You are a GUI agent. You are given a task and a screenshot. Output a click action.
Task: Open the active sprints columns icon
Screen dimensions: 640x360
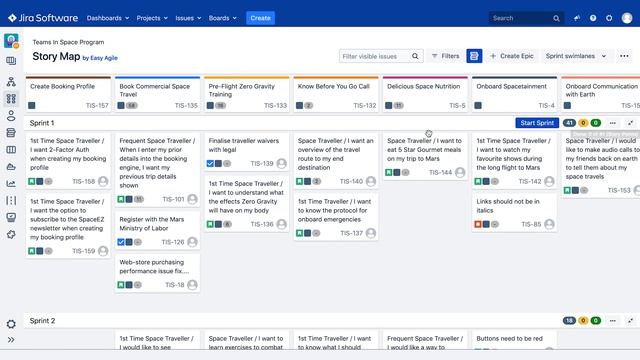[11, 150]
